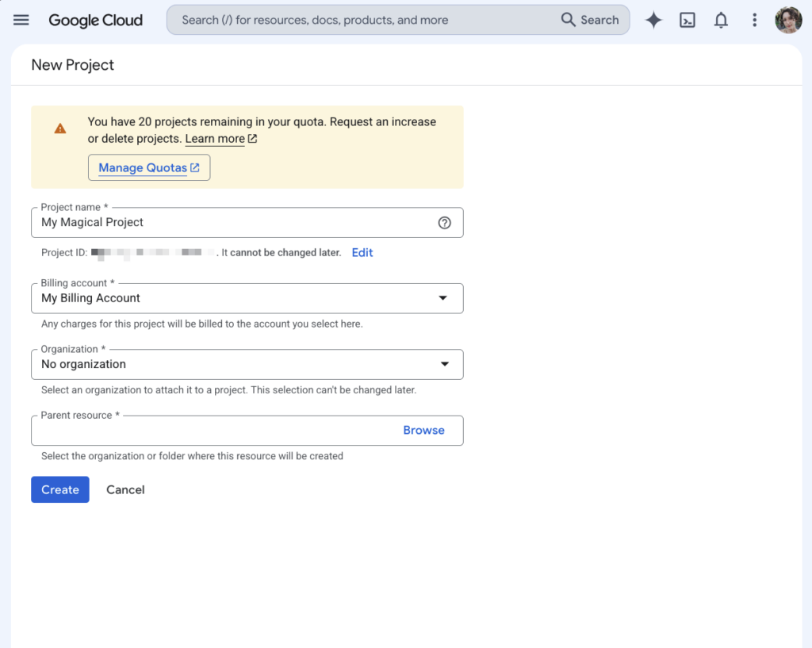Image resolution: width=812 pixels, height=648 pixels.
Task: Edit the Project ID
Action: [362, 253]
